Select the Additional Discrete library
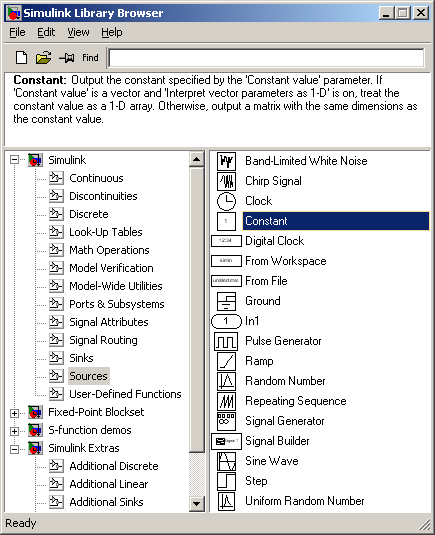This screenshot has height=535, width=435. pyautogui.click(x=114, y=466)
